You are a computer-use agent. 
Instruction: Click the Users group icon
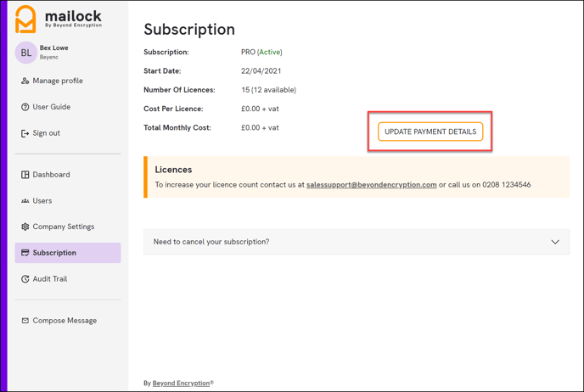point(25,201)
